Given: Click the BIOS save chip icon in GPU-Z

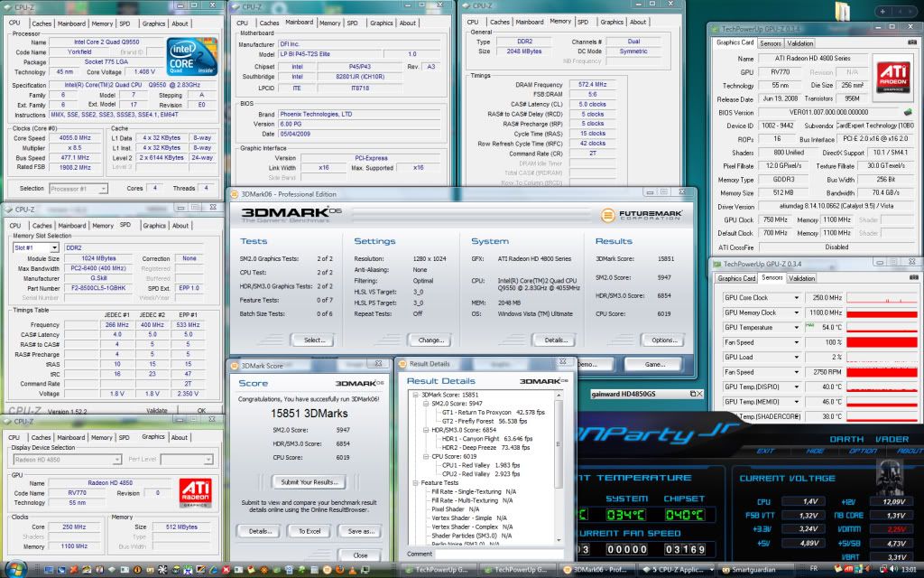Looking at the screenshot, I should pyautogui.click(x=909, y=112).
